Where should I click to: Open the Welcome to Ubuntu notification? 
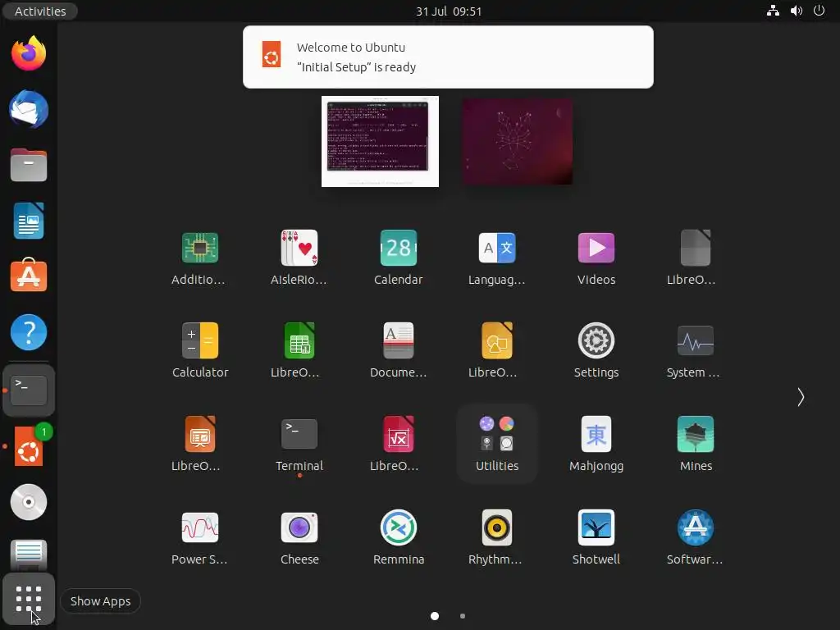pyautogui.click(x=448, y=57)
